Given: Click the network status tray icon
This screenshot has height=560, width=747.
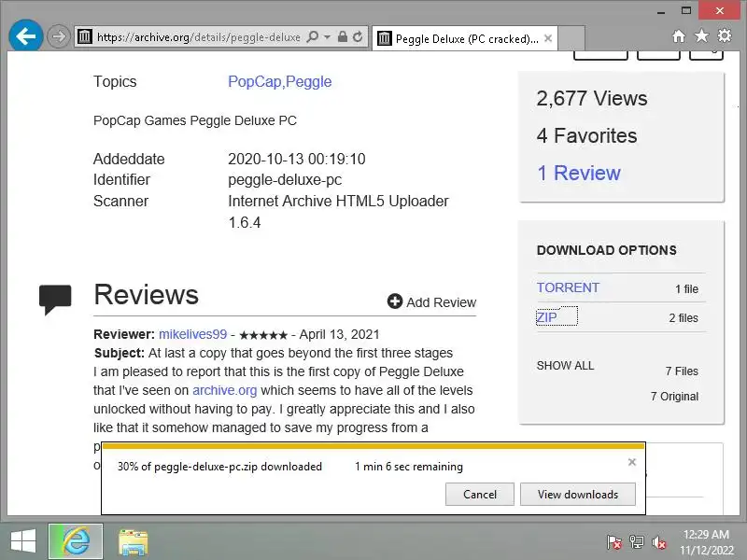Looking at the screenshot, I should (637, 542).
